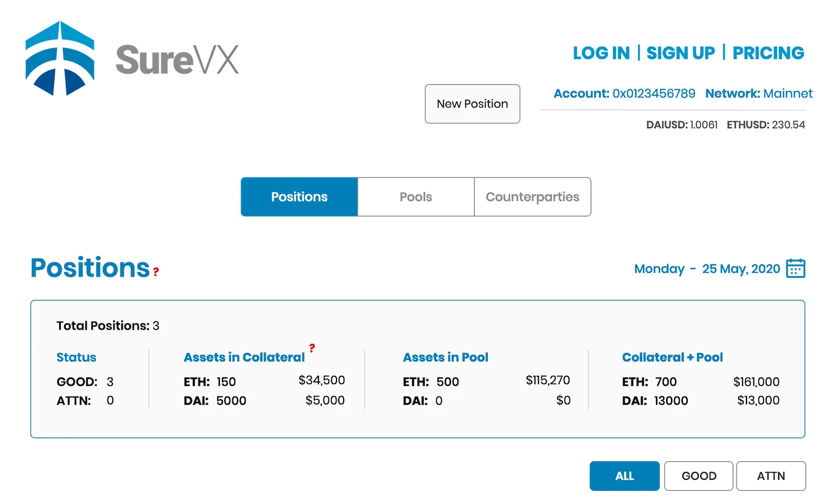Click the Network Mainnet label
The image size is (833, 504).
click(x=758, y=94)
